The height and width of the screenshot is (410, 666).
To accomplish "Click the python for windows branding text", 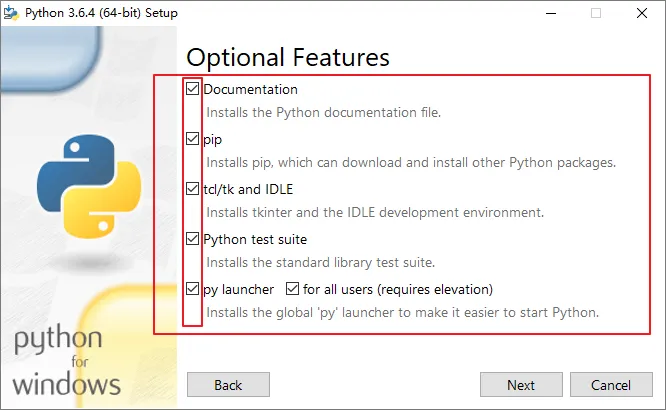I will (66, 361).
